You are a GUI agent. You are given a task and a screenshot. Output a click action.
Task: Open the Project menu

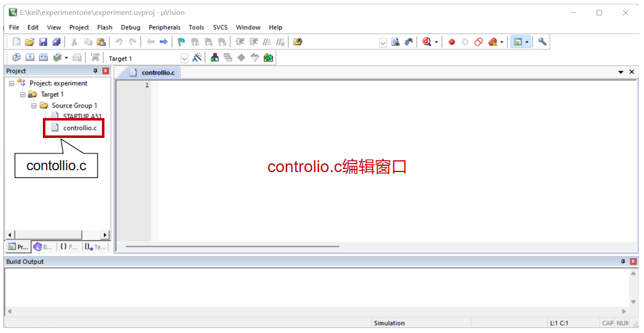(79, 27)
